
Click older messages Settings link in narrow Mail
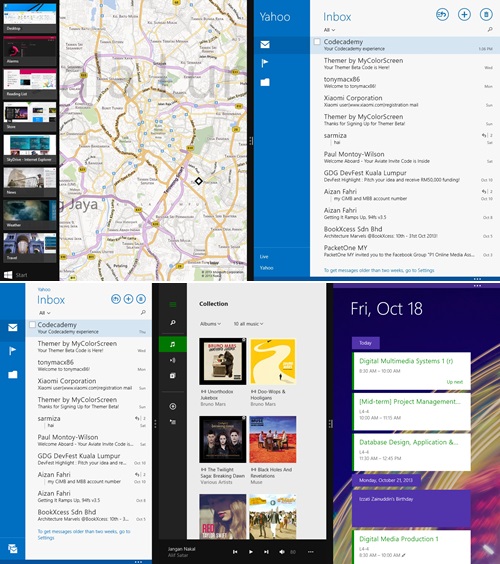[x=84, y=535]
